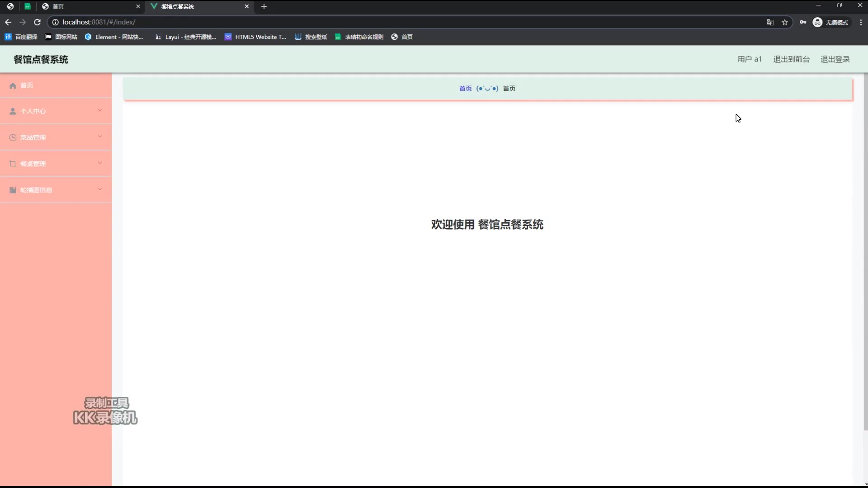This screenshot has width=868, height=488.
Task: Open the 菜品管理 sidebar menu item
Action: (x=56, y=137)
